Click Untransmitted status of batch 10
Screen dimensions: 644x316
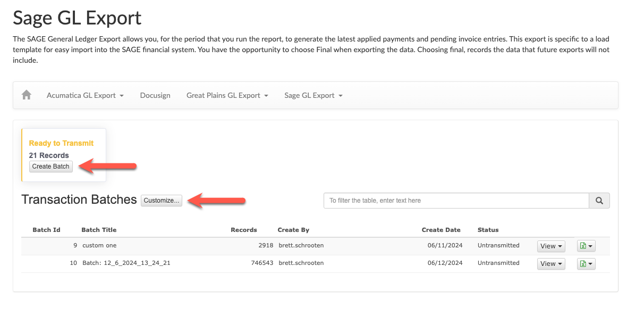[x=498, y=263]
